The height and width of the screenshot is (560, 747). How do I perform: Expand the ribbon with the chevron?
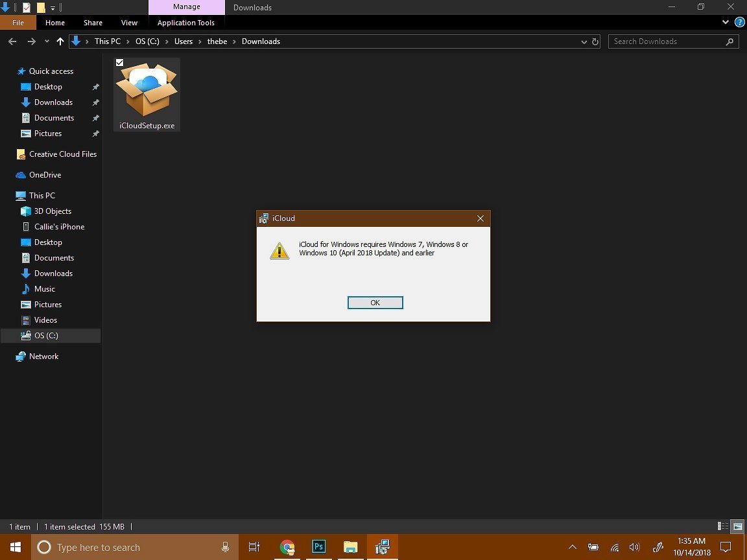pos(725,22)
